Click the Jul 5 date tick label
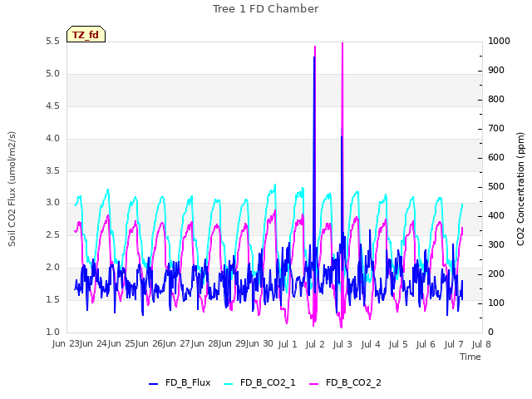Image resolution: width=532 pixels, height=399 pixels. [398, 344]
